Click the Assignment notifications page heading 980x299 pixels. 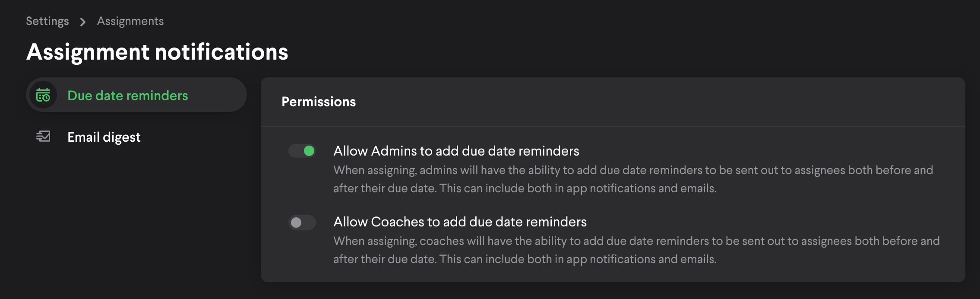tap(157, 52)
